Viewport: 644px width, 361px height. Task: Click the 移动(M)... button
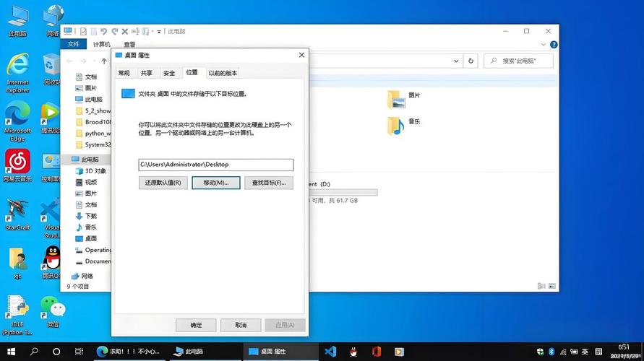[x=216, y=183]
